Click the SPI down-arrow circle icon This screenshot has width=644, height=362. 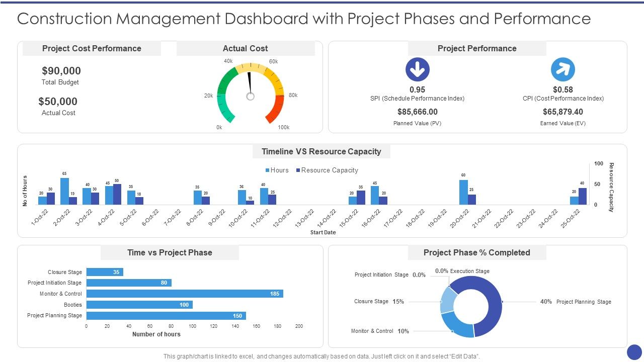[418, 69]
